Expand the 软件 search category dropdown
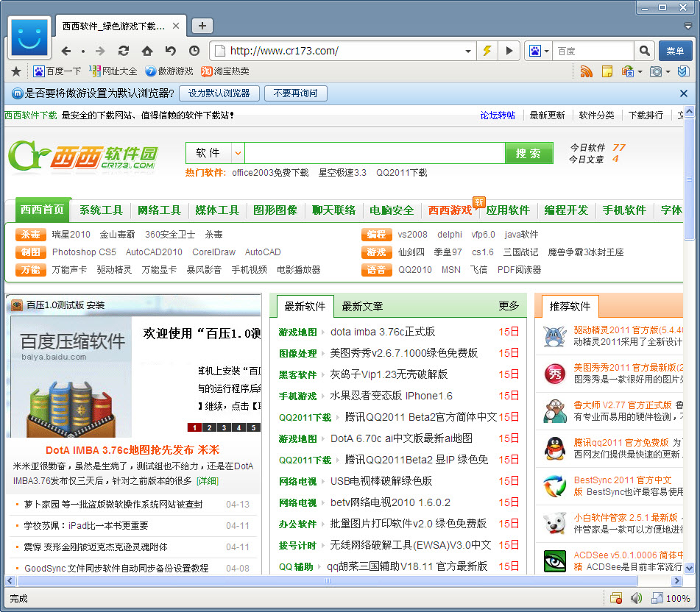The width and height of the screenshot is (700, 612). click(x=238, y=153)
